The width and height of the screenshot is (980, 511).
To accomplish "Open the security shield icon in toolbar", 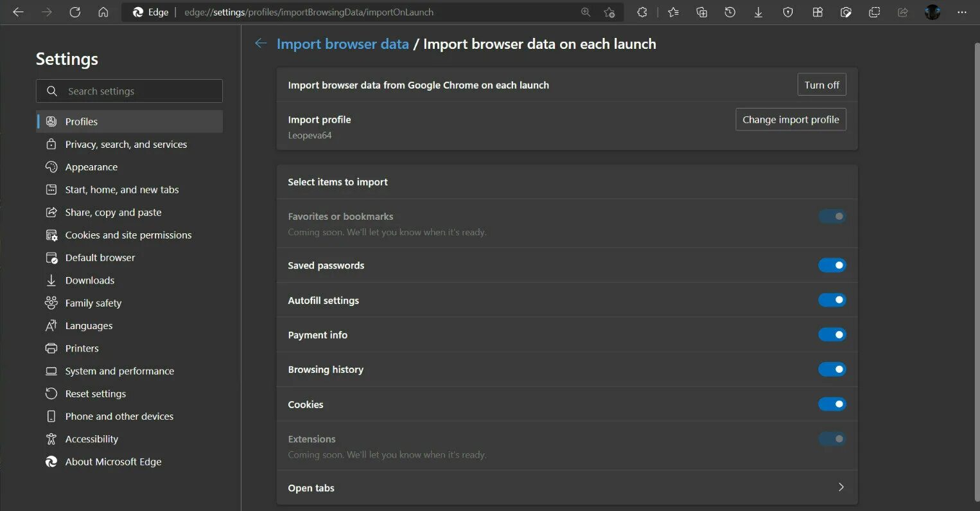I will click(788, 12).
